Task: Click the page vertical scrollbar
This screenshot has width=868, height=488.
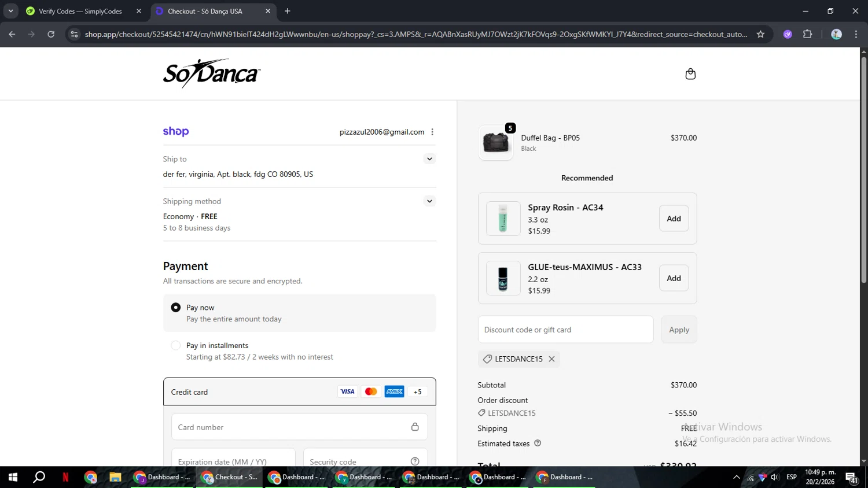Action: pyautogui.click(x=863, y=170)
